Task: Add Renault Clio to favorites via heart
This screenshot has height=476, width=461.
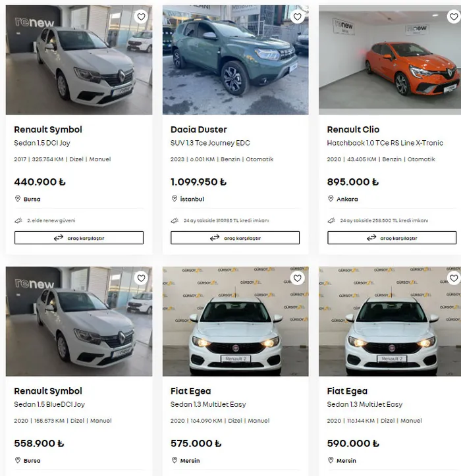Action: pyautogui.click(x=454, y=16)
